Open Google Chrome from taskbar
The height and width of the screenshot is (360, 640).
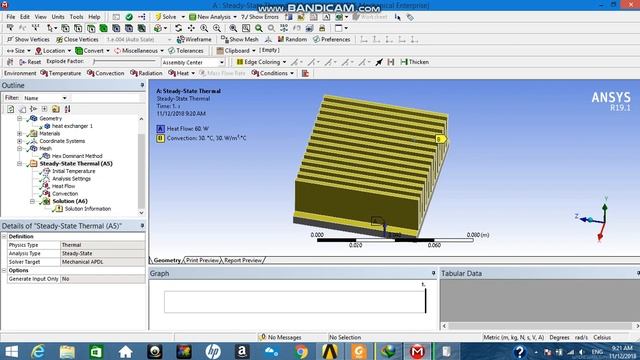point(301,351)
